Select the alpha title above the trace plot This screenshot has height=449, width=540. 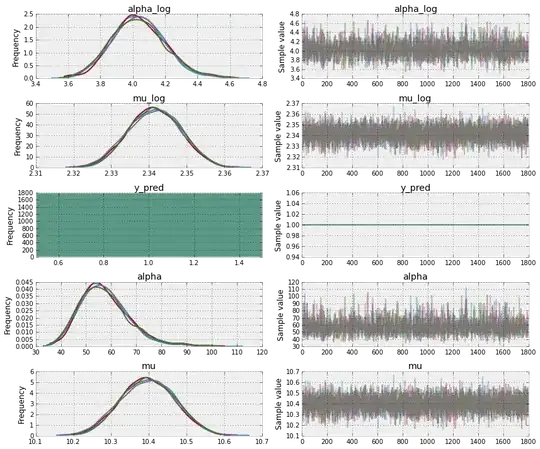click(415, 276)
